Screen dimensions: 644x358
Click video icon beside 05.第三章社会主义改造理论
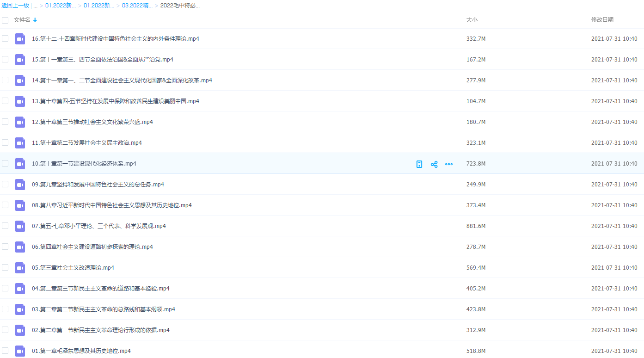click(x=20, y=268)
